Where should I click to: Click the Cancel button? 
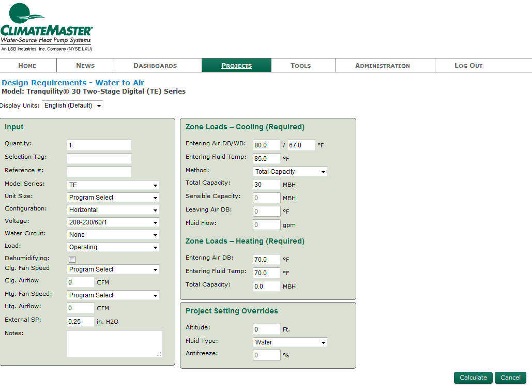[510, 378]
